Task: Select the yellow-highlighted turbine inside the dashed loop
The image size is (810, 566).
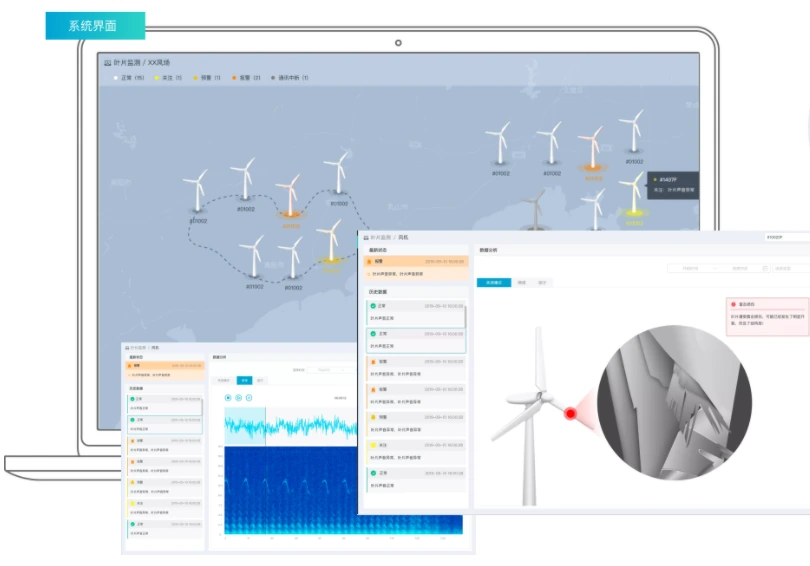Action: click(331, 243)
